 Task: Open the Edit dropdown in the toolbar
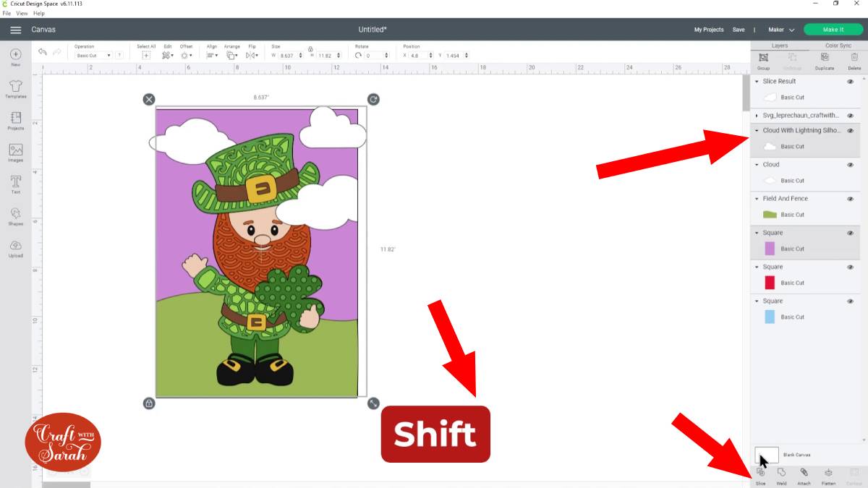click(168, 55)
